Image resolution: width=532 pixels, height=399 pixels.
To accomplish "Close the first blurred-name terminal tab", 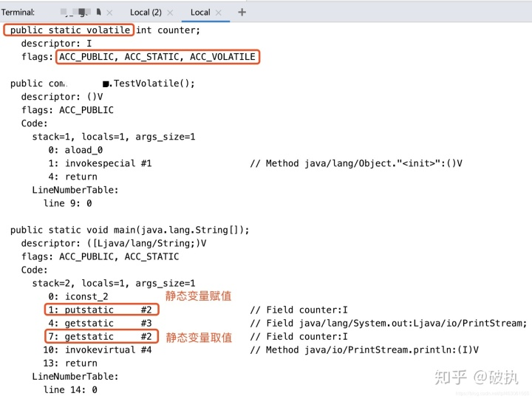I will pyautogui.click(x=109, y=13).
